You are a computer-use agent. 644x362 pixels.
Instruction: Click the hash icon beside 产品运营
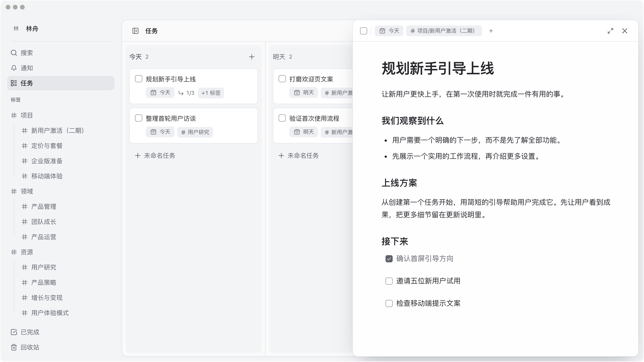coord(25,237)
